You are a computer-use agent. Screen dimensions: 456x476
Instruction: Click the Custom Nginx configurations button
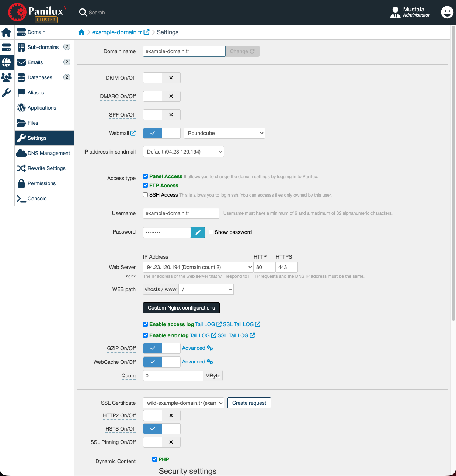181,308
